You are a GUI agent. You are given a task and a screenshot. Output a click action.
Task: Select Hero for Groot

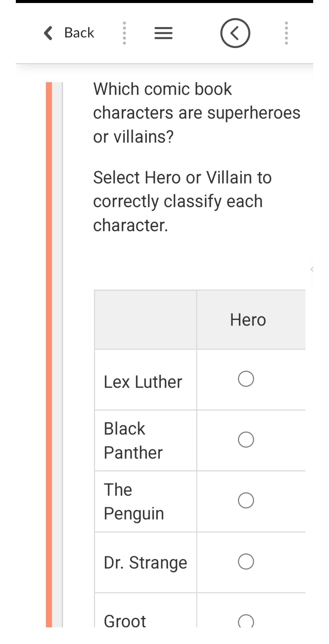[x=246, y=621]
